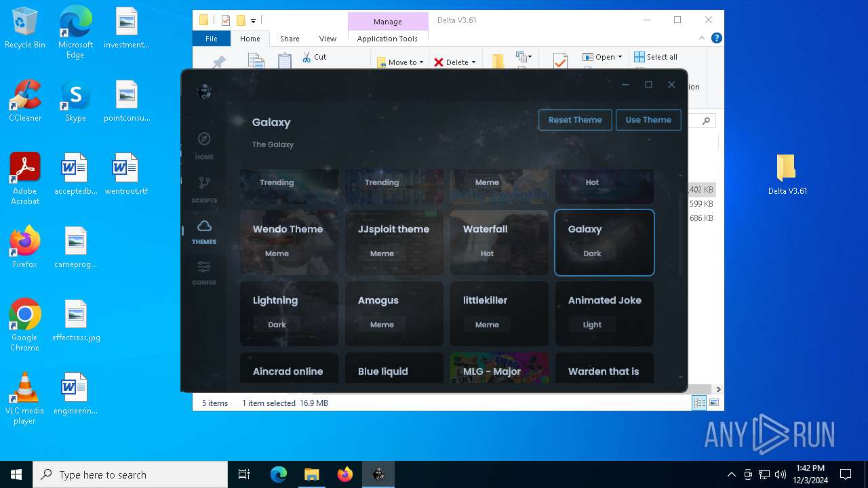Open the Recycle Bin desktop icon
This screenshot has height=488, width=868.
point(25,28)
